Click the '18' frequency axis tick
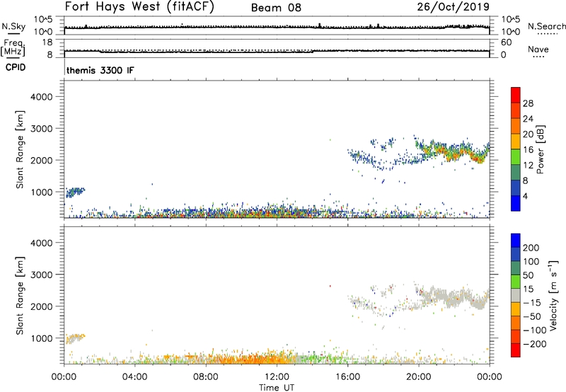Viewport: 566px width, 392px height. 47,42
